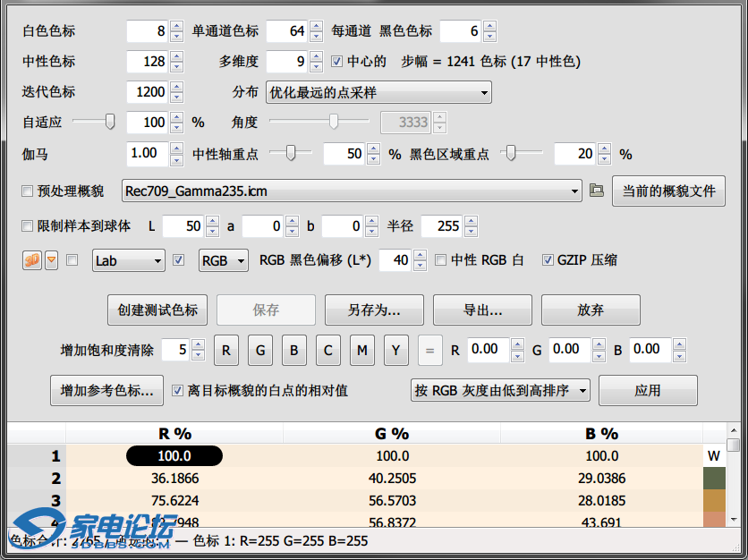Image resolution: width=748 pixels, height=560 pixels.
Task: Select the olive swatch in row 2
Action: coord(715,479)
